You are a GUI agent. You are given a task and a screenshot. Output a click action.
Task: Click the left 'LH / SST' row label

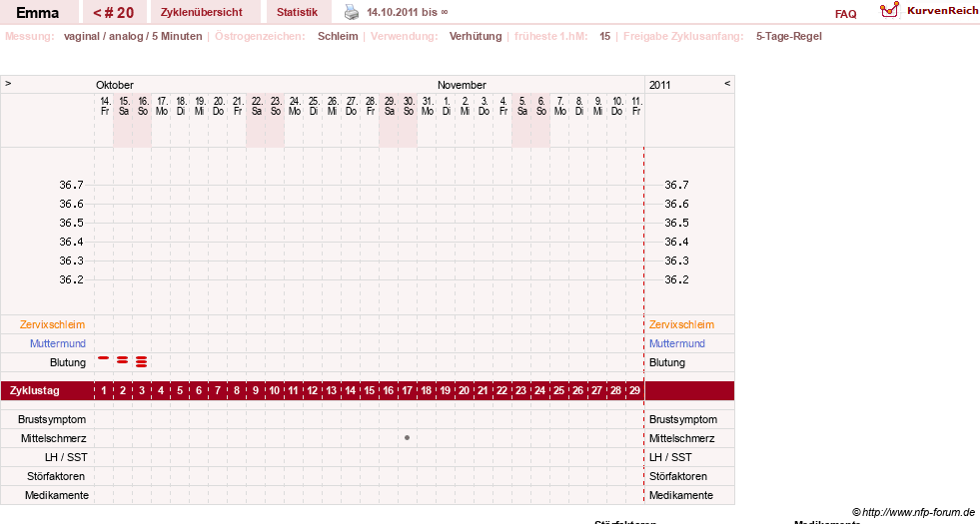coord(66,458)
